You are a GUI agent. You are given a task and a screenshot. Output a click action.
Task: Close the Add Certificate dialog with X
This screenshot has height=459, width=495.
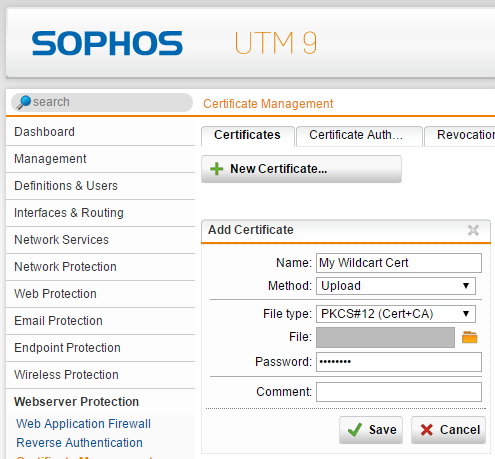pos(473,230)
